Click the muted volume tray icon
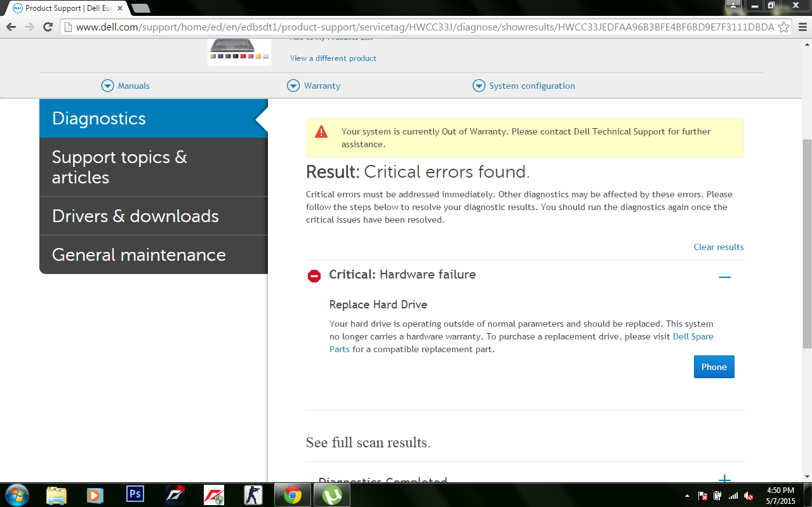Image resolution: width=812 pixels, height=507 pixels. coord(749,496)
